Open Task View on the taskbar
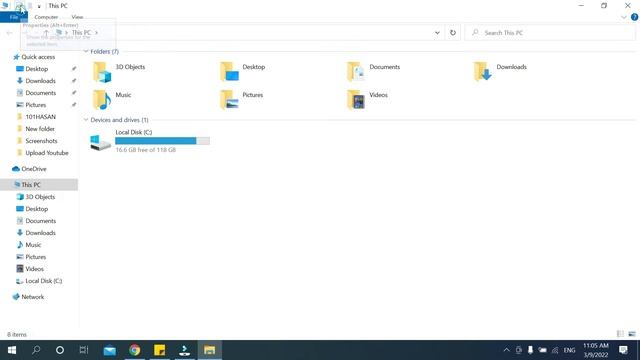The height and width of the screenshot is (360, 640). tap(84, 350)
